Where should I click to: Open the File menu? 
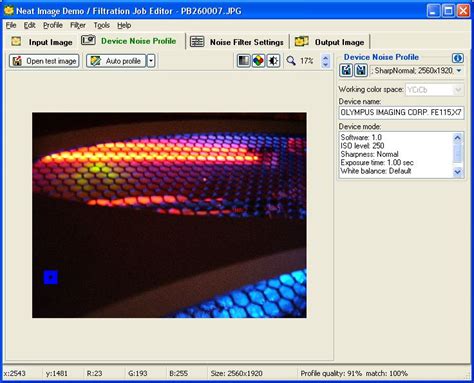pos(11,25)
